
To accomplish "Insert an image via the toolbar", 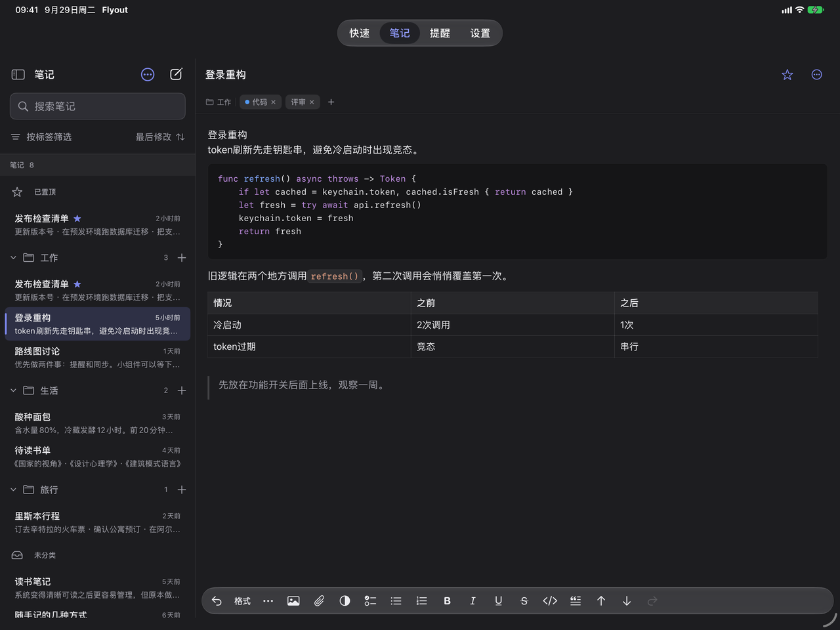I will coord(293,601).
